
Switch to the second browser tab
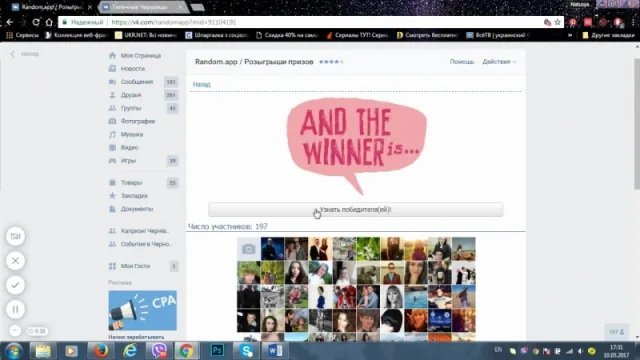click(x=143, y=7)
